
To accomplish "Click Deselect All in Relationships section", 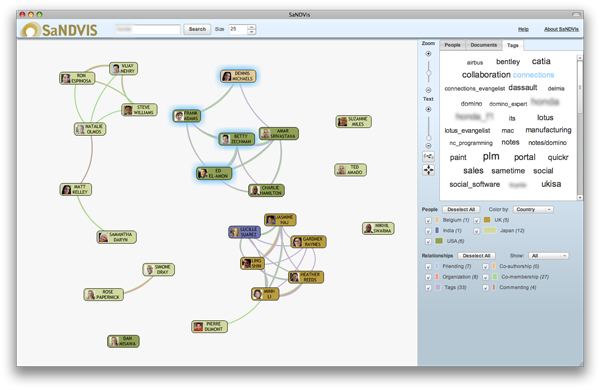I will tap(476, 256).
